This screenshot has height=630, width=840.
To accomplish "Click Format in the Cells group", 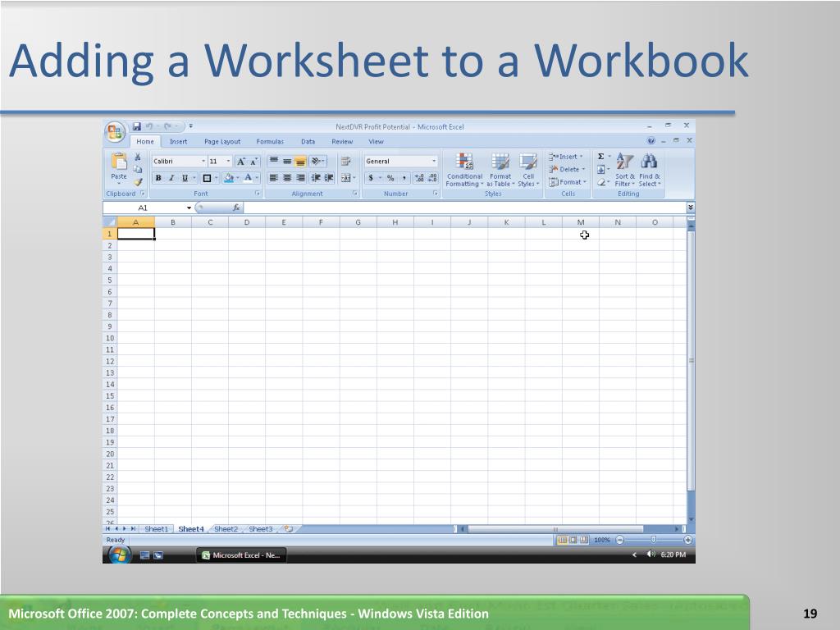I will (568, 182).
